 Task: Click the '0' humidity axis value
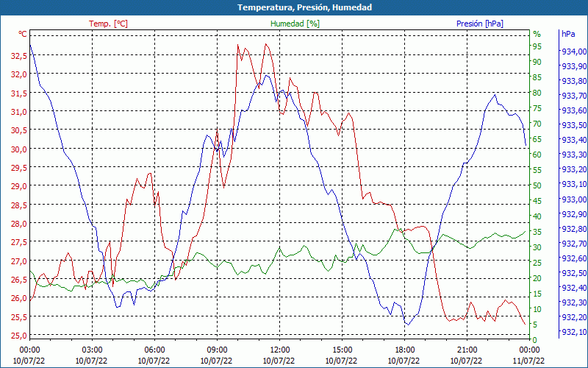tap(535, 340)
